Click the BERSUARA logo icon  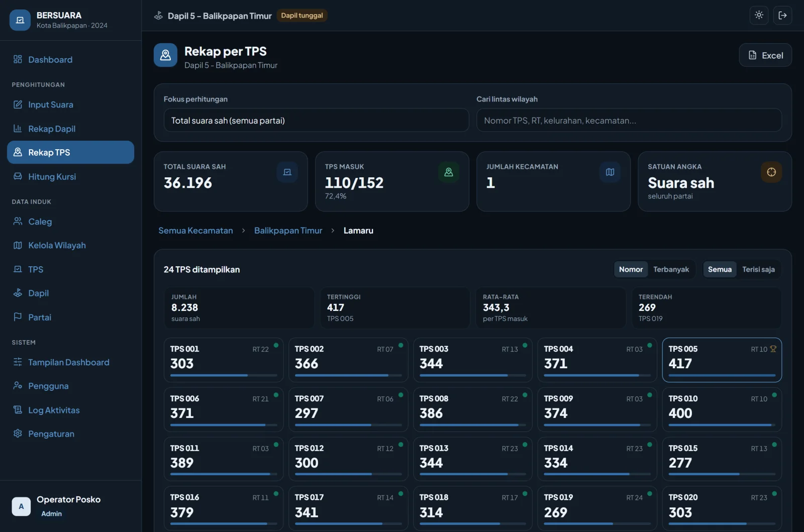20,20
